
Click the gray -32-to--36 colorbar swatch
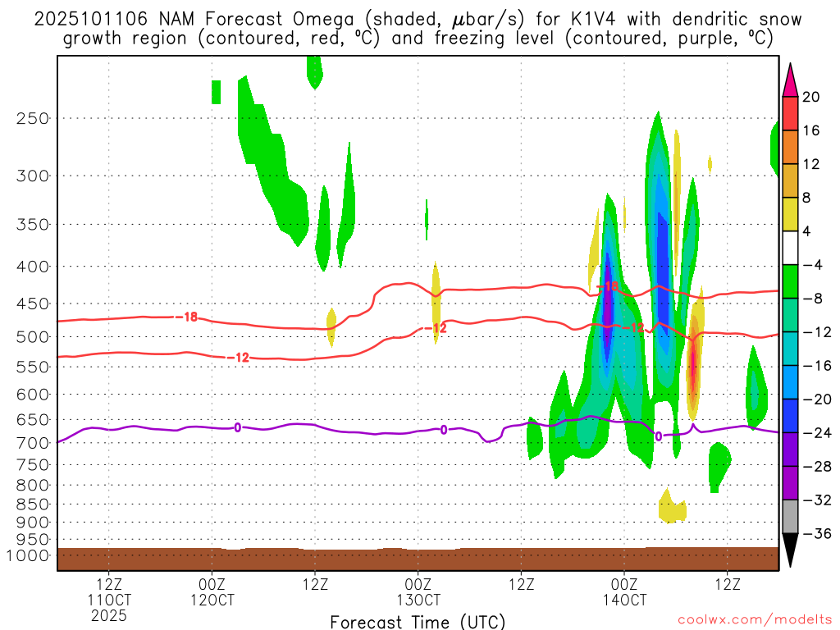(790, 517)
